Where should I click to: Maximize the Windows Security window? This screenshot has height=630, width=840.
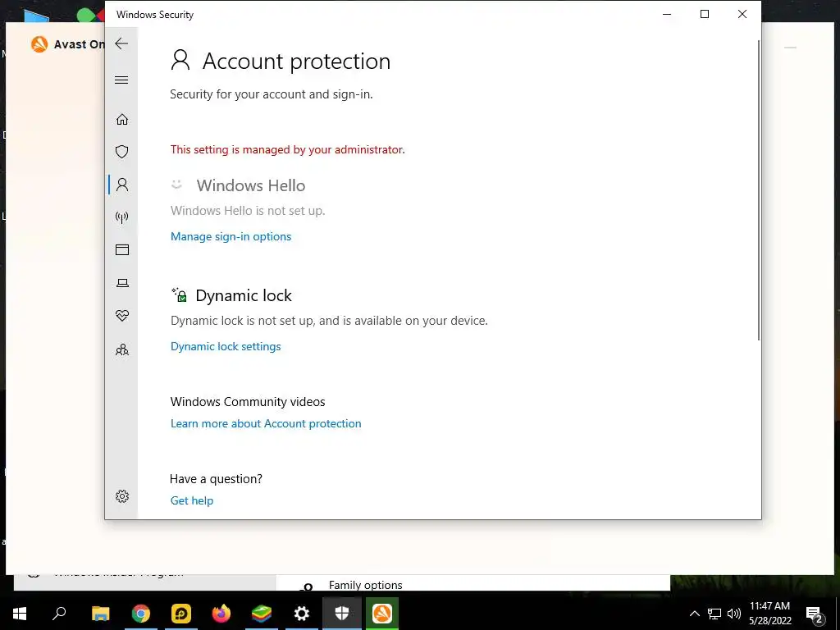coord(705,15)
